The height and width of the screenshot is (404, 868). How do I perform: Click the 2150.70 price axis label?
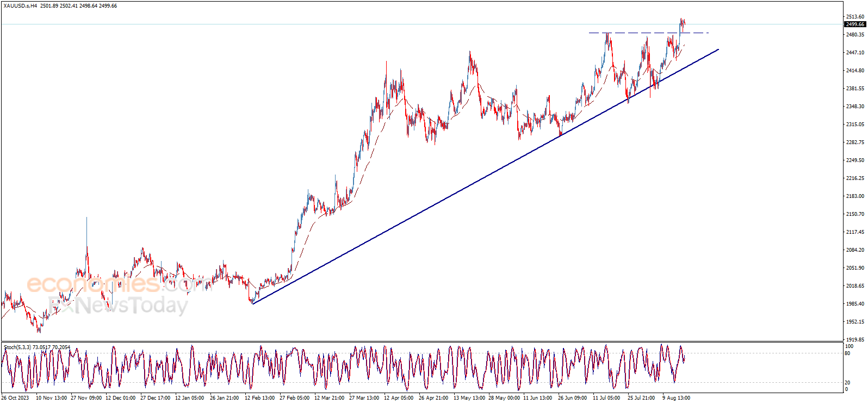tap(855, 214)
